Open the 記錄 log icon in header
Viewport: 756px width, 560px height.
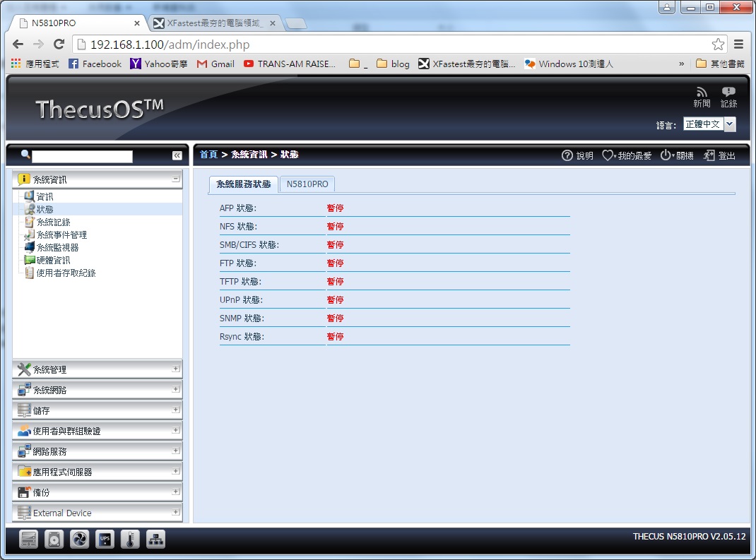coord(728,97)
